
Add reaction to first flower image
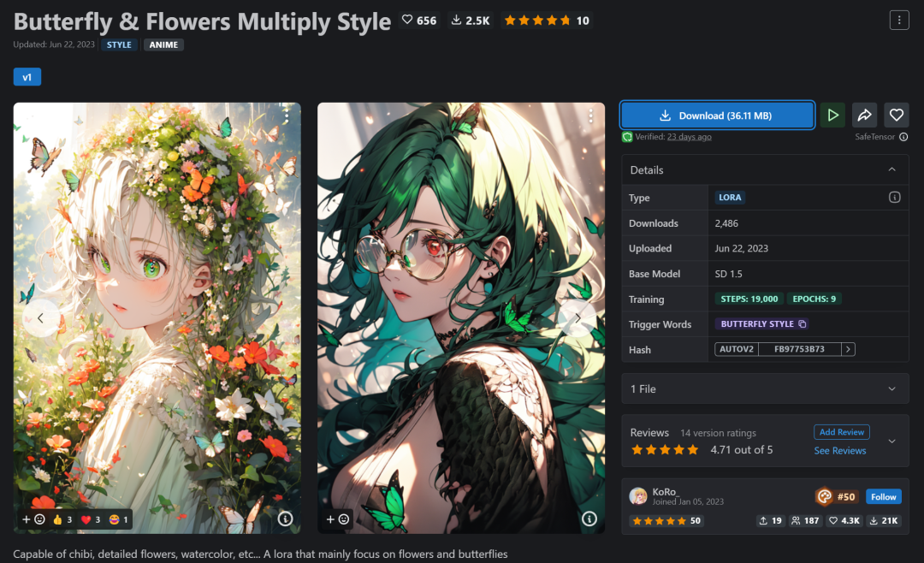pyautogui.click(x=33, y=519)
